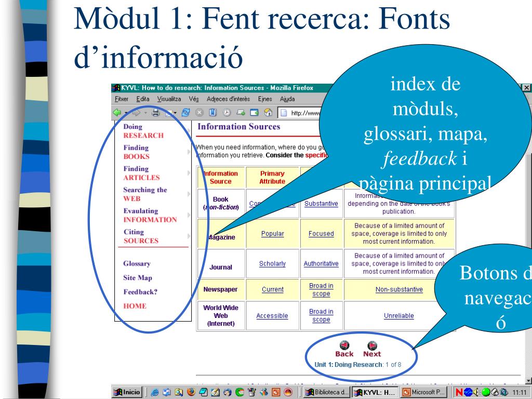Expand the Searching the WEB submenu arrow
This screenshot has height=399, width=532.
click(x=189, y=194)
